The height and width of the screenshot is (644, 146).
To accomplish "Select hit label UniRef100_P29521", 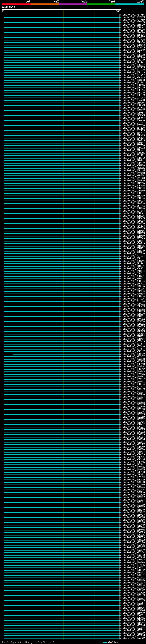I will pos(133,304).
